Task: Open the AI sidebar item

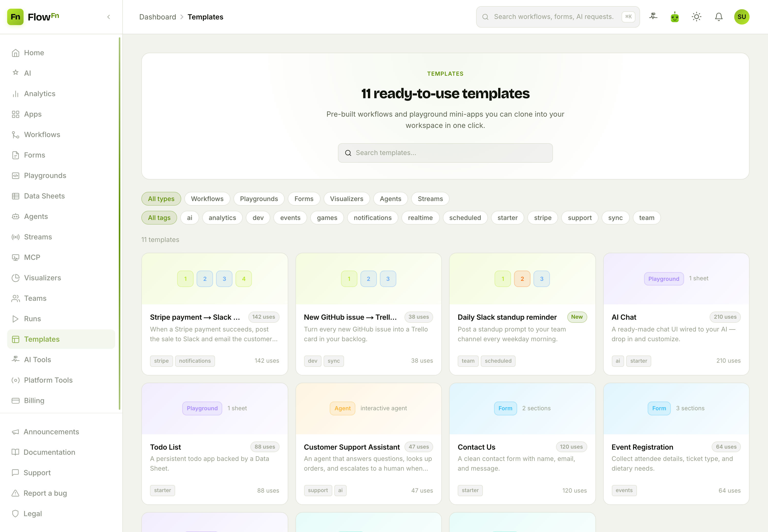Action: click(61, 73)
